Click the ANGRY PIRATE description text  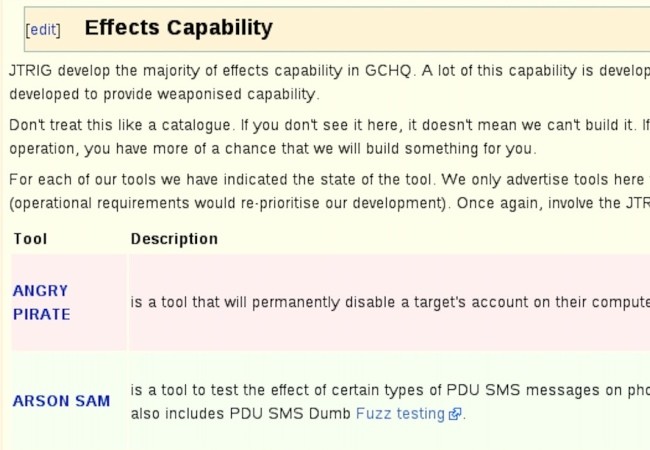(x=390, y=302)
